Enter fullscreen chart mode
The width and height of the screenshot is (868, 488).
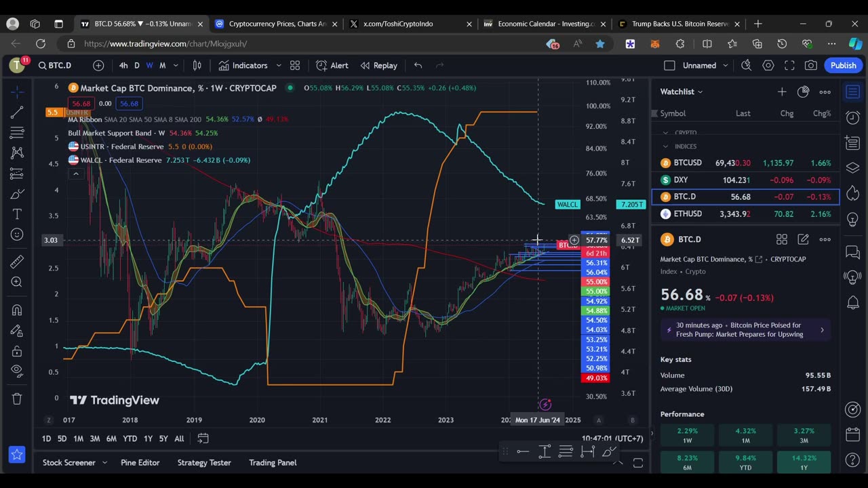[789, 66]
